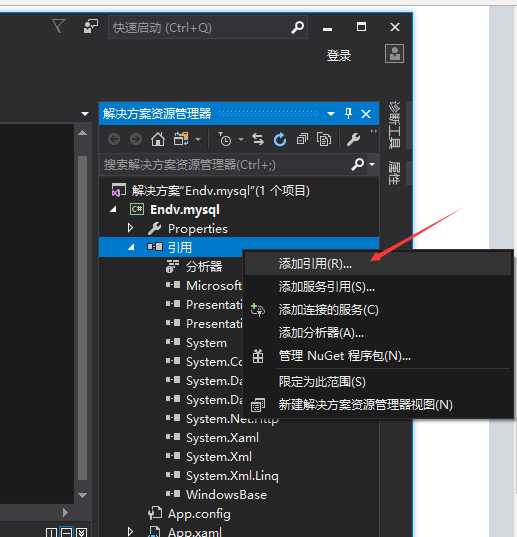Viewport: 517px width, 537px height.
Task: Select the 分析器 analyzers item
Action: pos(204,266)
